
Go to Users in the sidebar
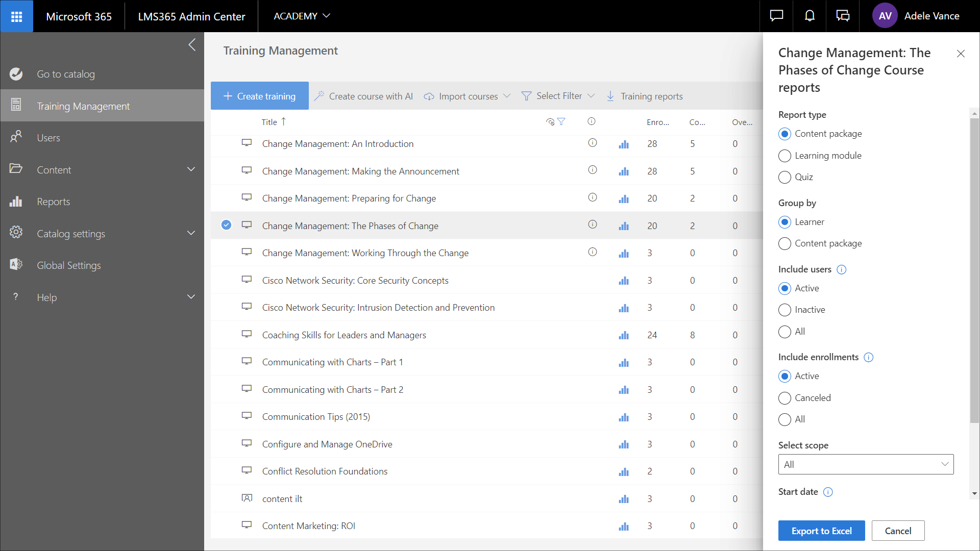click(48, 138)
